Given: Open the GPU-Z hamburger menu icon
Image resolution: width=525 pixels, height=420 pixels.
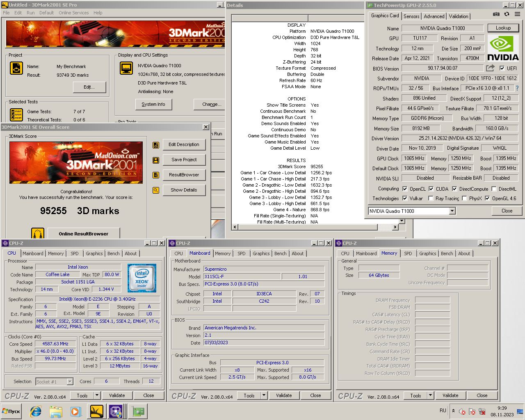Looking at the screenshot, I should [x=517, y=14].
